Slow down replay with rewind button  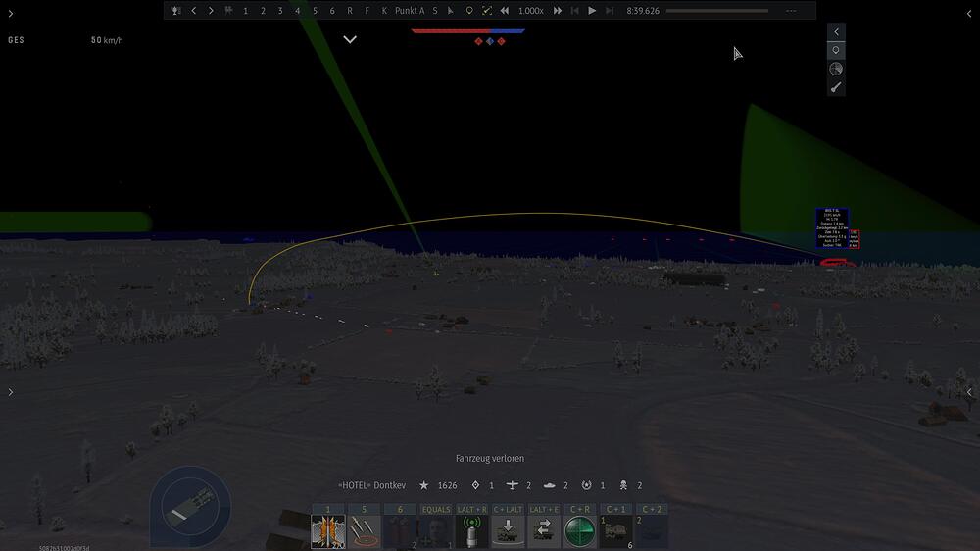click(x=505, y=11)
